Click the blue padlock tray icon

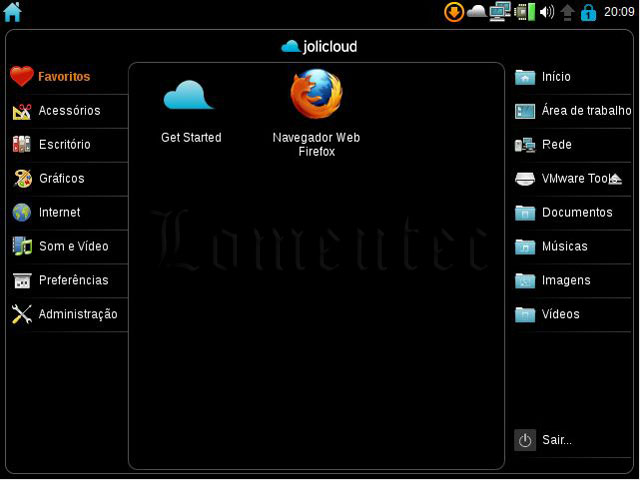coord(588,12)
